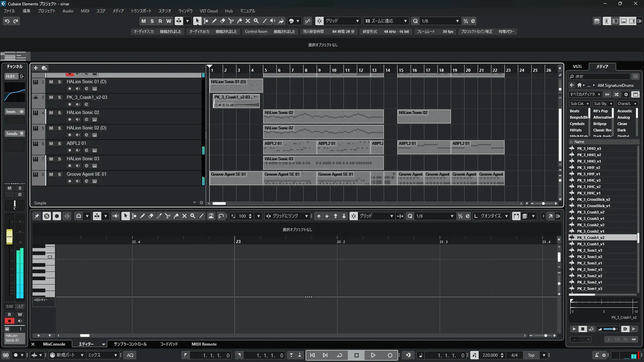Click the Add Track plus icon
The height and width of the screenshot is (362, 644).
point(36,68)
